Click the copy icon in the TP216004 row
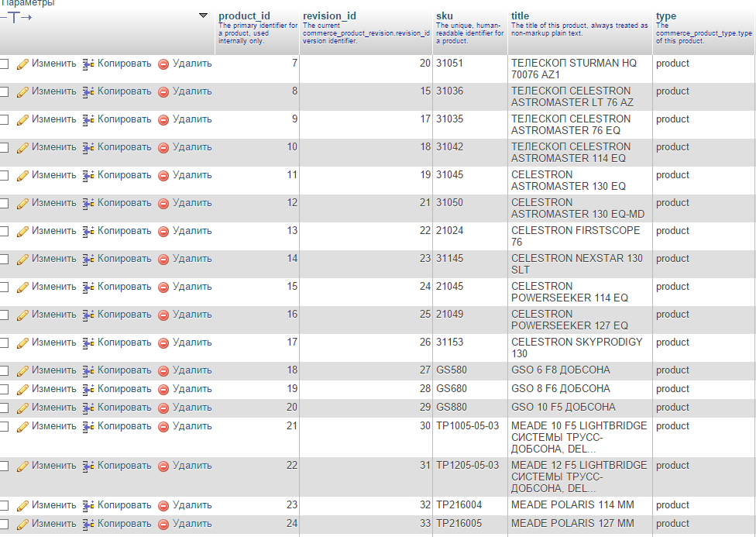Image resolution: width=756 pixels, height=537 pixels. [88, 507]
